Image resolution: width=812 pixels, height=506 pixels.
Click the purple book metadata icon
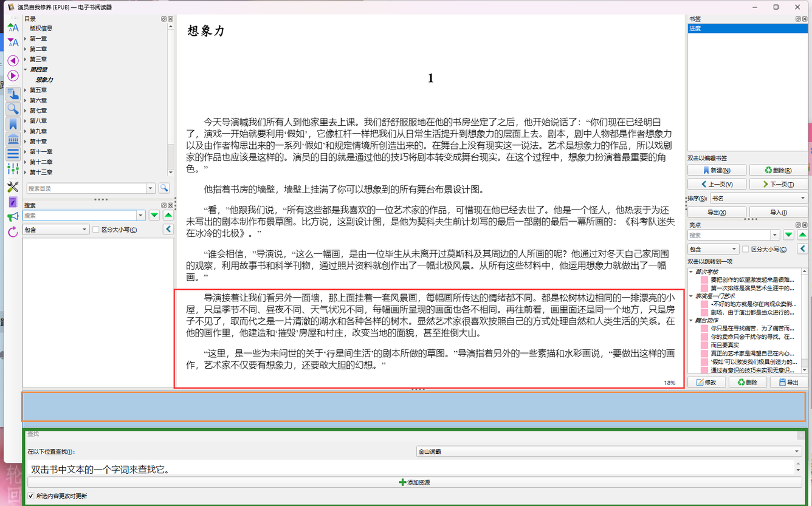(x=13, y=202)
